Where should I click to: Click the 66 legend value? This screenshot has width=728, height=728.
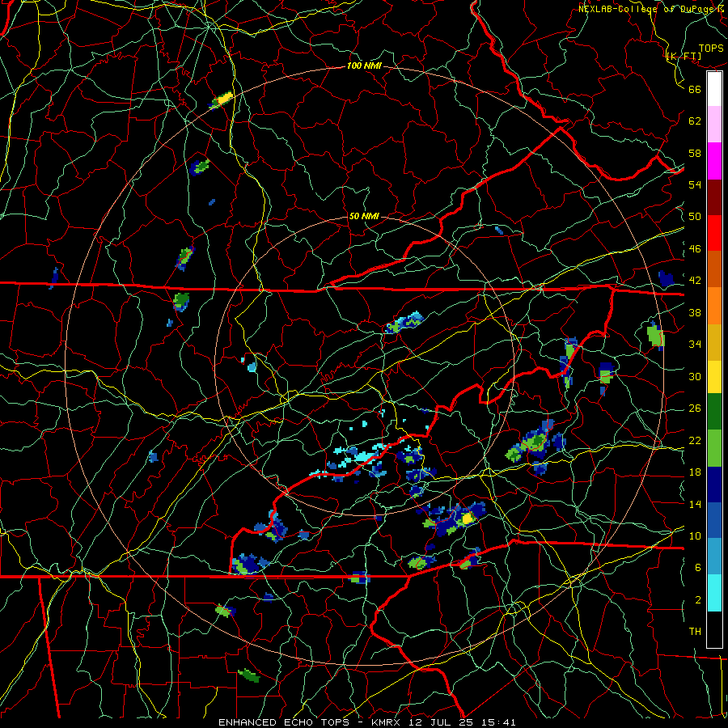[695, 89]
